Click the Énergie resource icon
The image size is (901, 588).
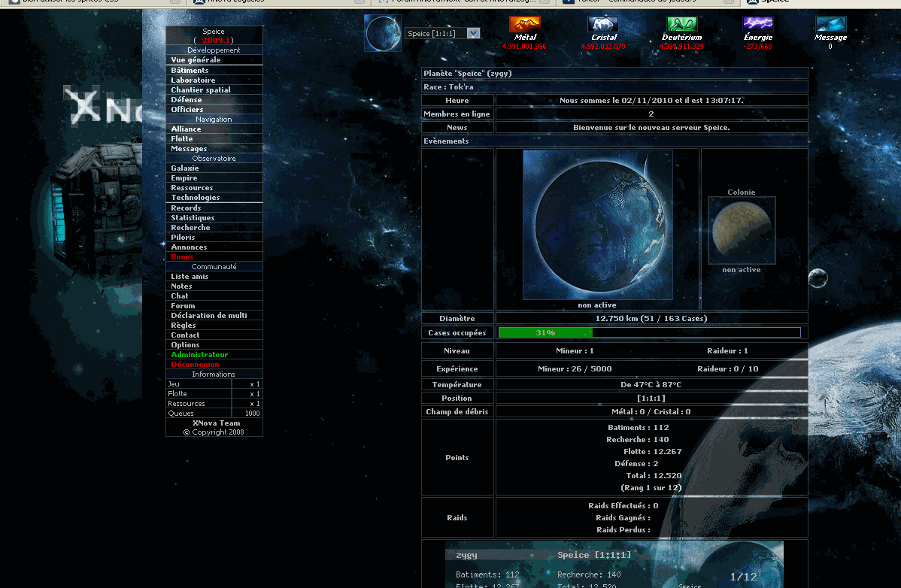coord(758,24)
